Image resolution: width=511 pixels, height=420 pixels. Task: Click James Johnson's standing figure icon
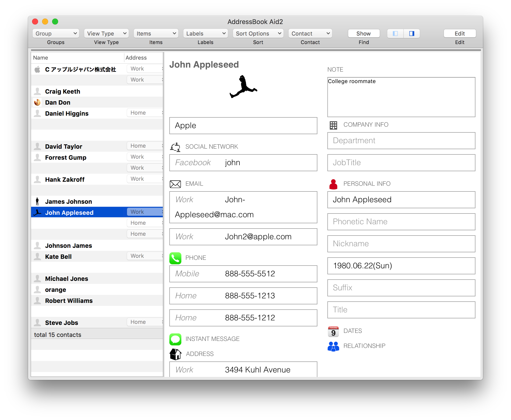37,201
